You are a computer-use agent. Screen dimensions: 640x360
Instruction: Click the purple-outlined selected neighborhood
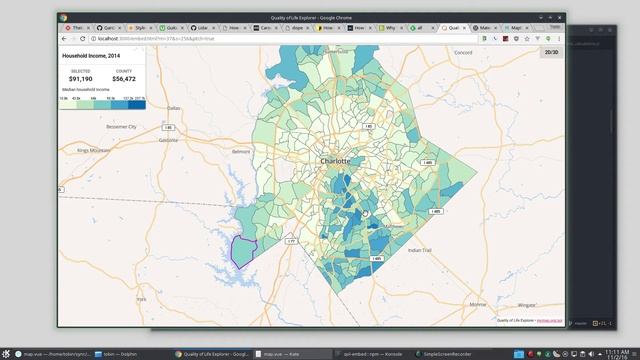tap(243, 251)
